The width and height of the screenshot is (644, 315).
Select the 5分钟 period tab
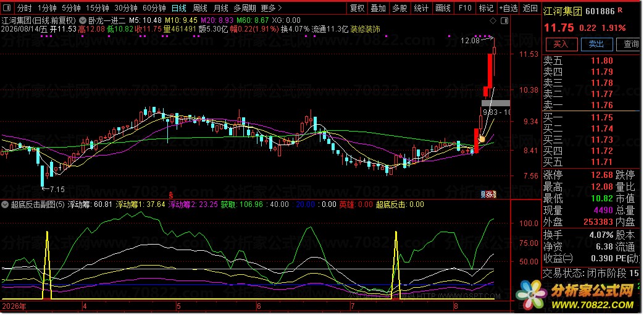[x=71, y=8]
